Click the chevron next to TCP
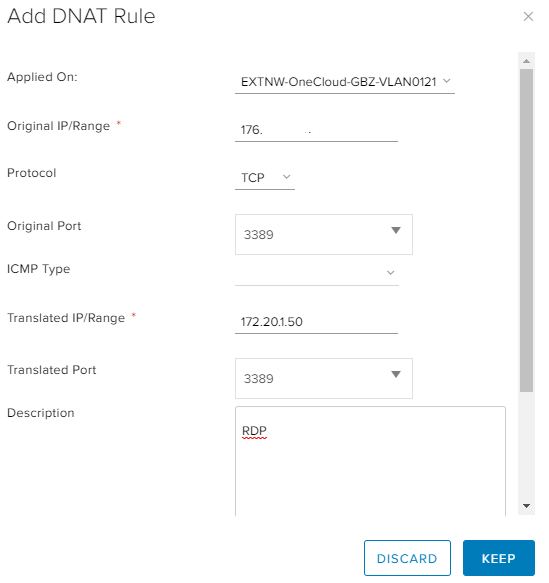Screen dimensions: 549x583 286,177
